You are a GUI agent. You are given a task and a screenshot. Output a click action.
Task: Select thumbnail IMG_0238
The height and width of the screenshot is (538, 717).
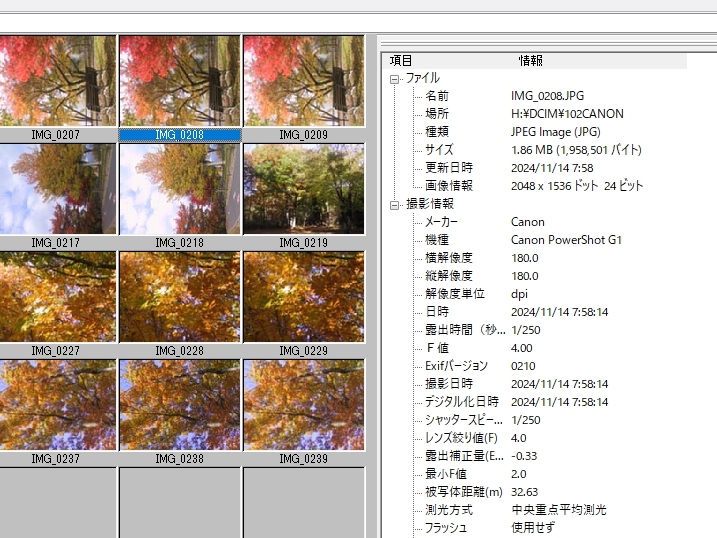180,405
